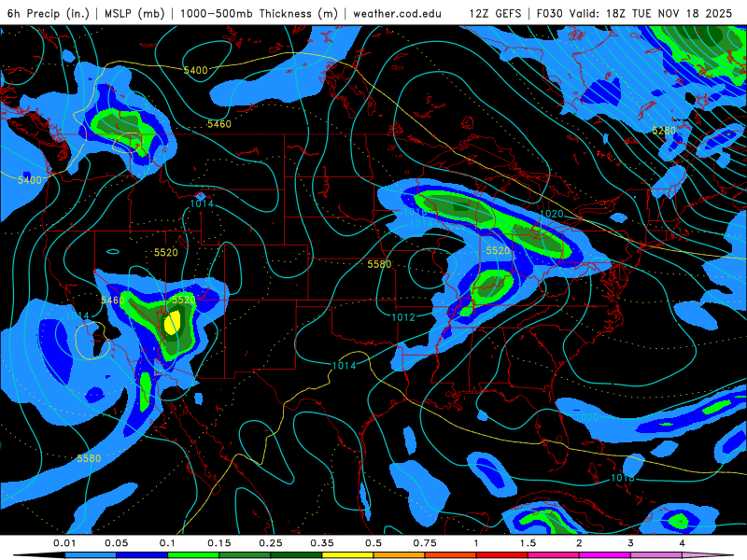Click the legend value 4
747x560 pixels.
[x=683, y=543]
